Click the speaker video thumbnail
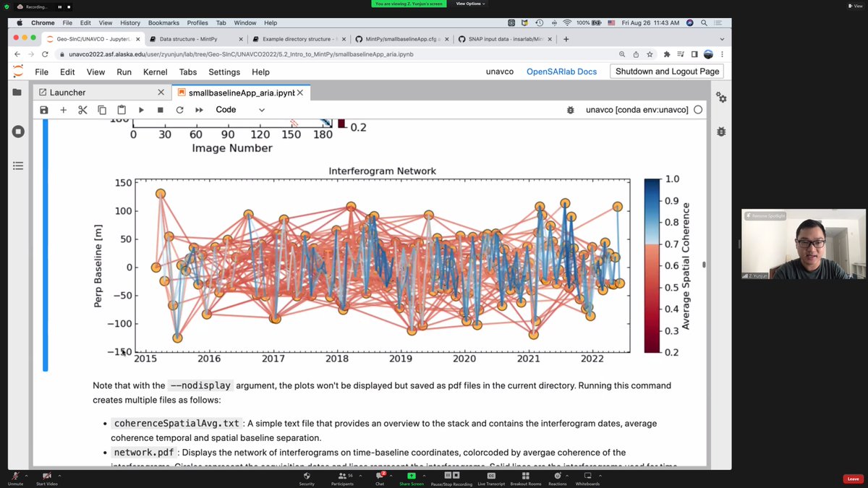This screenshot has height=488, width=868. tap(803, 245)
